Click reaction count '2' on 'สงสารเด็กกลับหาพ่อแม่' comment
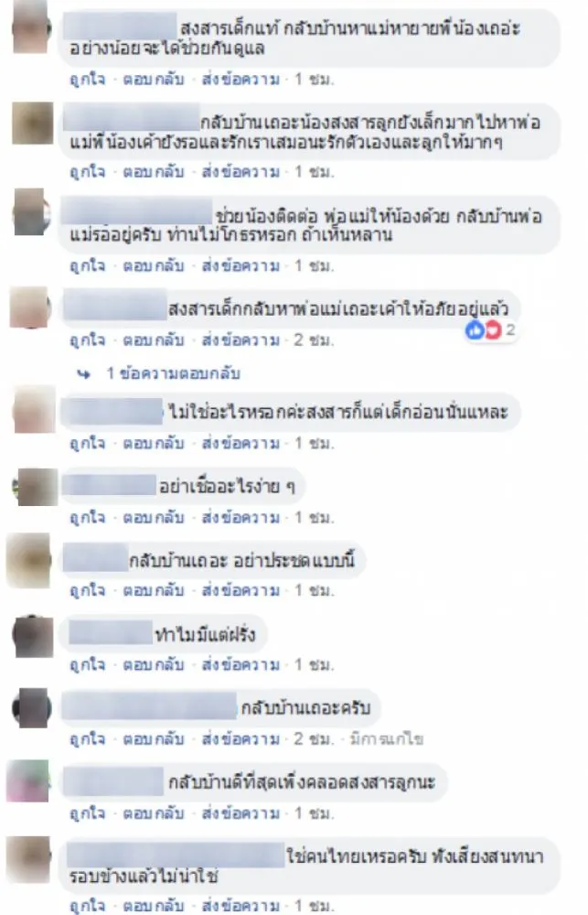This screenshot has width=588, height=915. [x=510, y=330]
